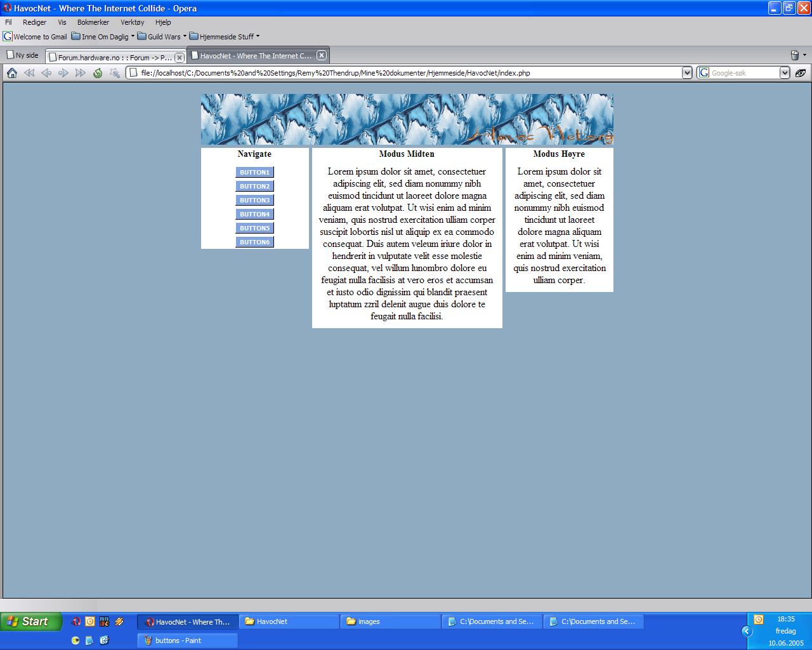Click BUTTON3 in the Navigate panel

click(x=255, y=200)
